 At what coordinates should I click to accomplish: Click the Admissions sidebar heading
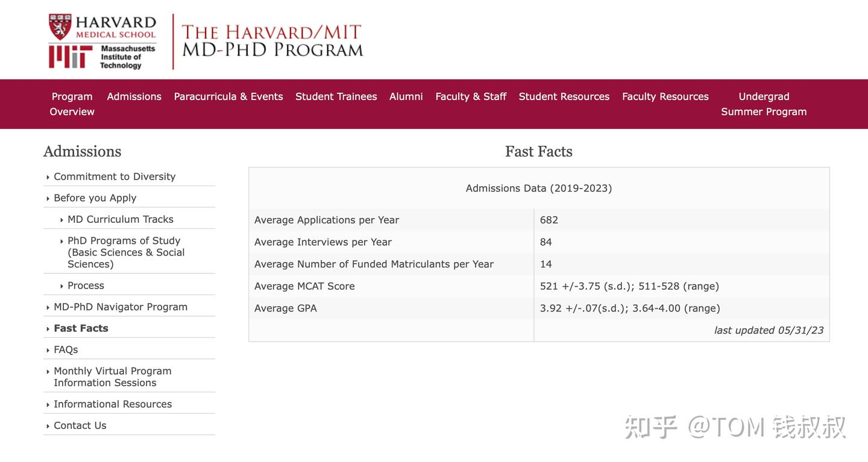82,151
